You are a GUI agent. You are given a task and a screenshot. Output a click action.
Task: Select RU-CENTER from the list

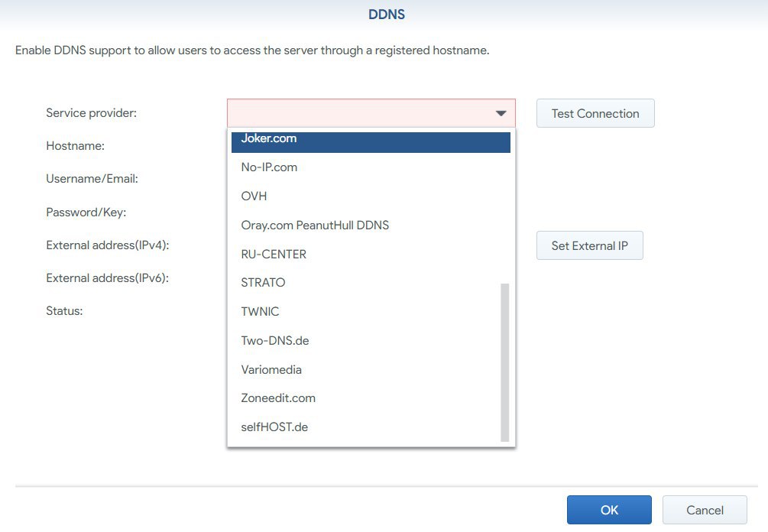click(371, 254)
